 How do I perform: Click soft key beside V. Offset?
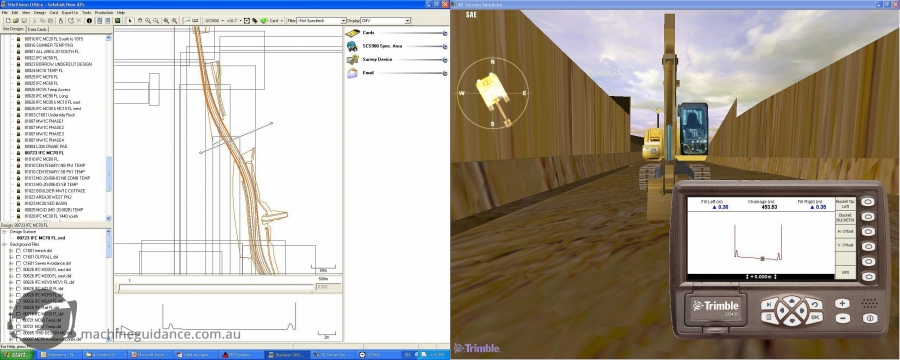coord(868,246)
